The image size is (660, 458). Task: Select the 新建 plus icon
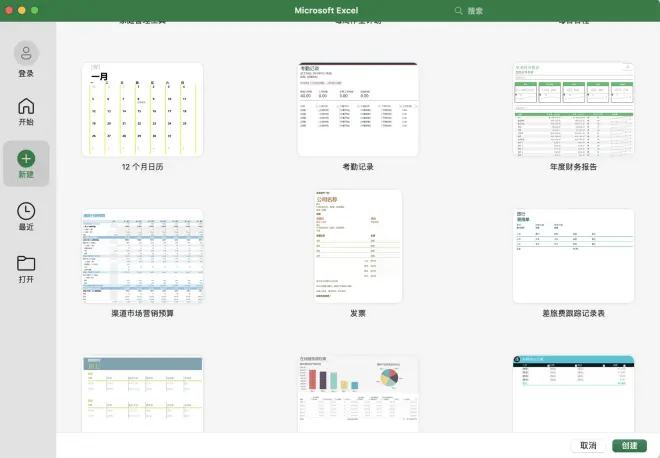[26, 159]
